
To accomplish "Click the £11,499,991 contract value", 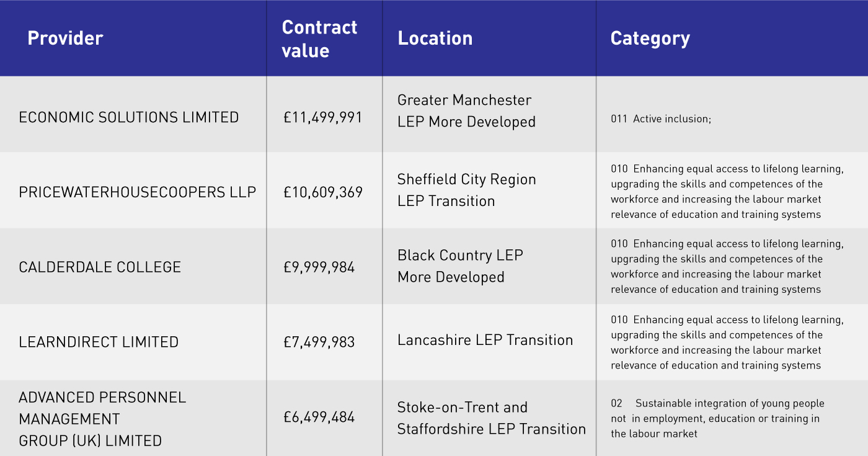I will 322,117.
